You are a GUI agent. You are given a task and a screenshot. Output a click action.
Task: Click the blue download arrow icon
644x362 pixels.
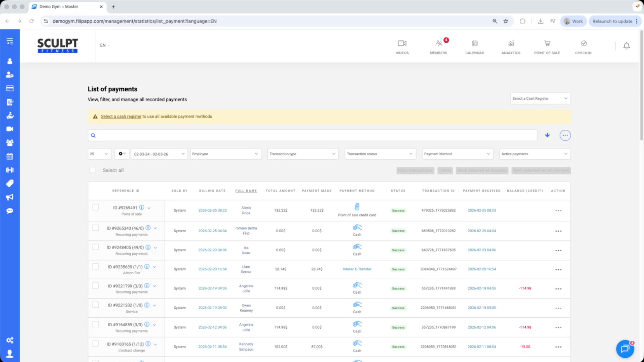click(547, 135)
